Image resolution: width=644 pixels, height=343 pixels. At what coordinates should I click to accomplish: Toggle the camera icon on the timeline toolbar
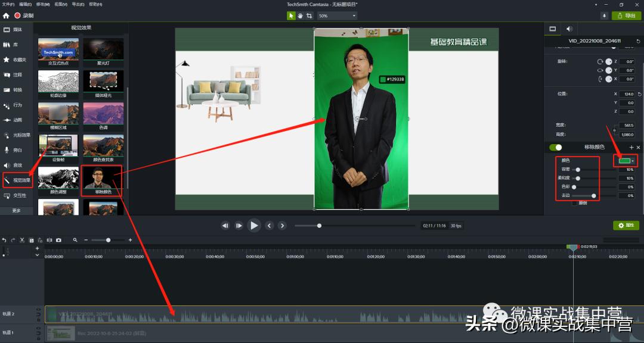[58, 239]
